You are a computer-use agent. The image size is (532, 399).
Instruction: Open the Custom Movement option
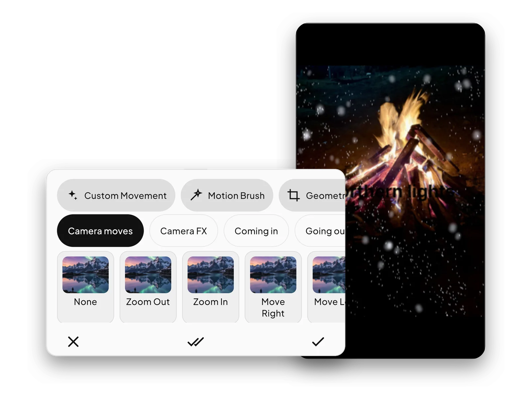116,195
